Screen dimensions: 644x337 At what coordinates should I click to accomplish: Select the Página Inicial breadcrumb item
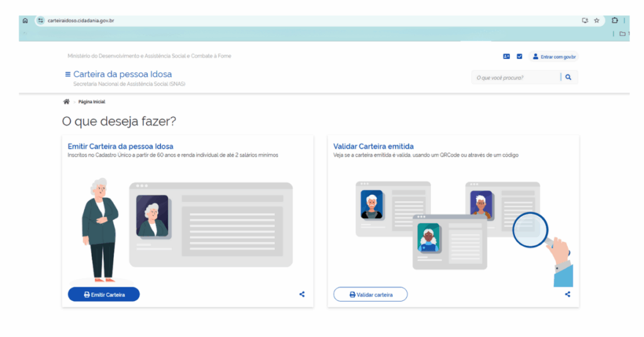tap(92, 102)
